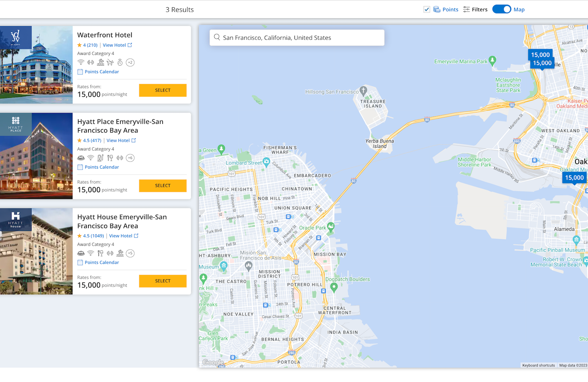Open View Hotel link for Hyatt Place Emeryville
This screenshot has width=588, height=382.
point(121,140)
